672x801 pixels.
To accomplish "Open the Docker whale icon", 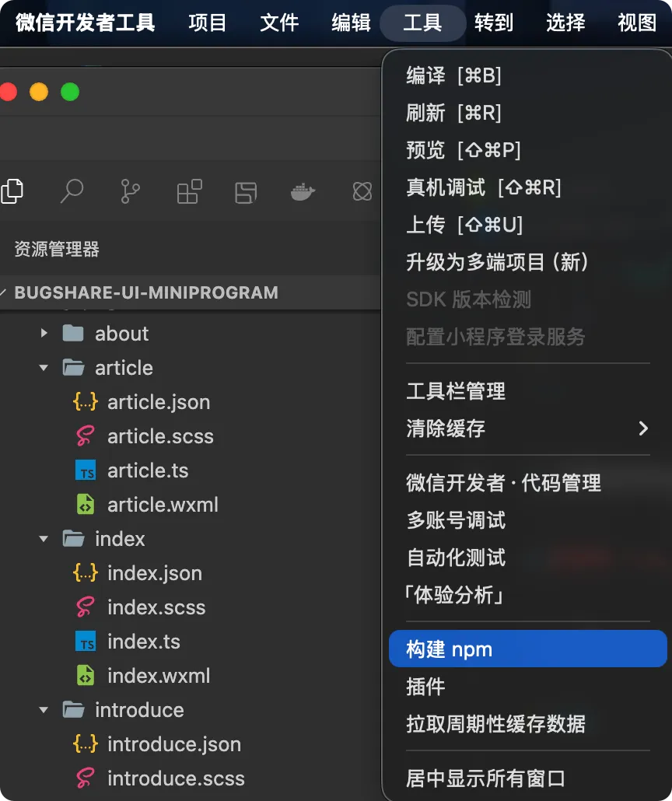I will point(303,191).
